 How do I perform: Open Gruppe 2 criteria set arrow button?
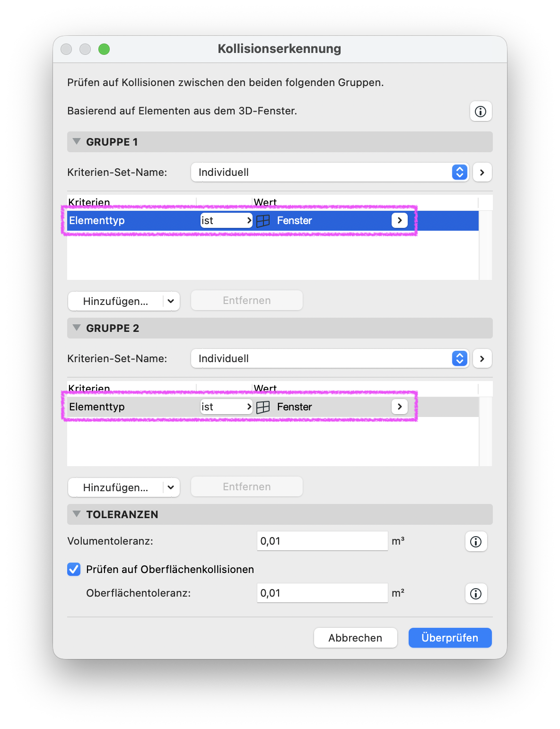pos(482,359)
